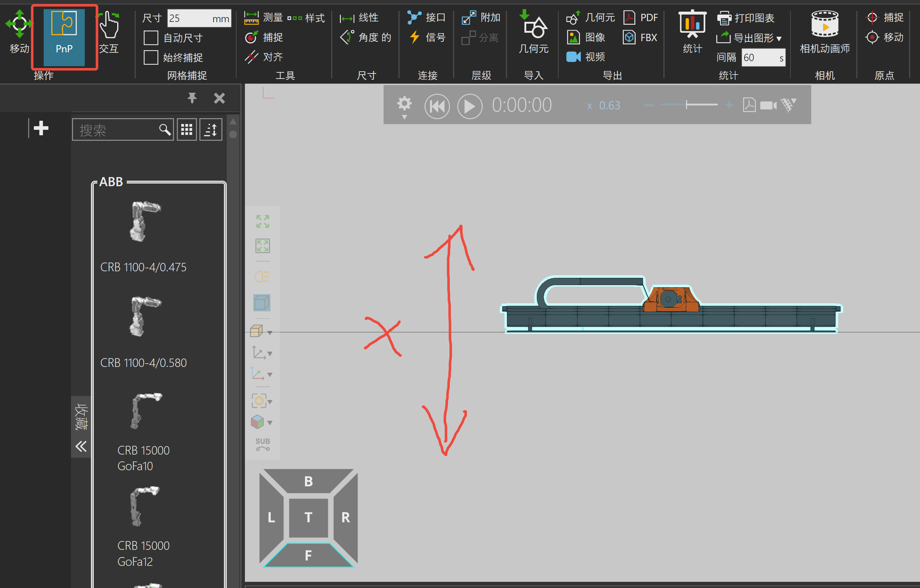Switch to Left view L
The height and width of the screenshot is (588, 920).
coord(271,517)
